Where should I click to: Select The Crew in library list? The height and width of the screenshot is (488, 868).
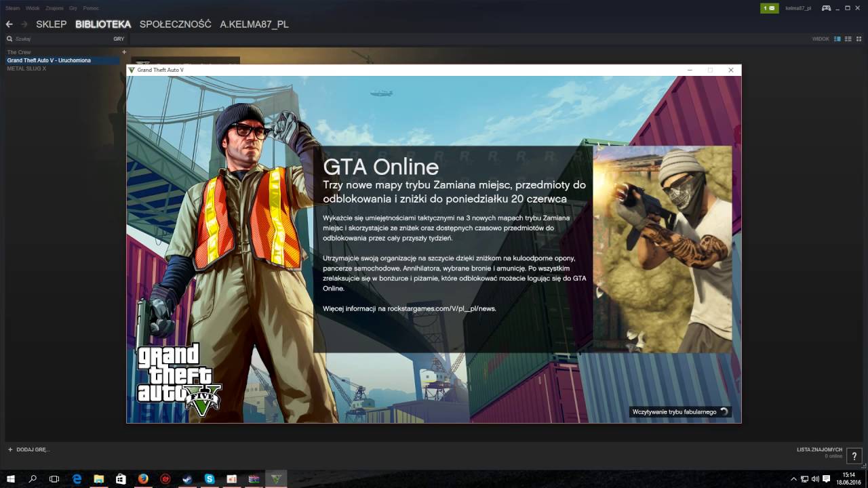tap(19, 52)
